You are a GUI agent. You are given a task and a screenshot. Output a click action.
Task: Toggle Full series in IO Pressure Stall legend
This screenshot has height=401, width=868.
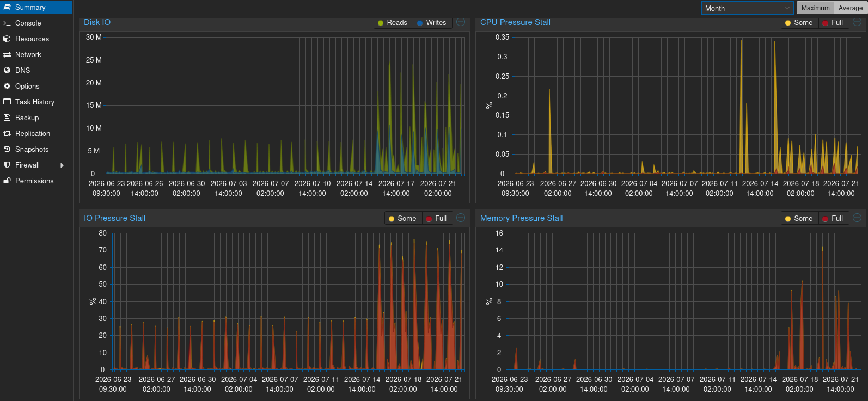point(437,219)
